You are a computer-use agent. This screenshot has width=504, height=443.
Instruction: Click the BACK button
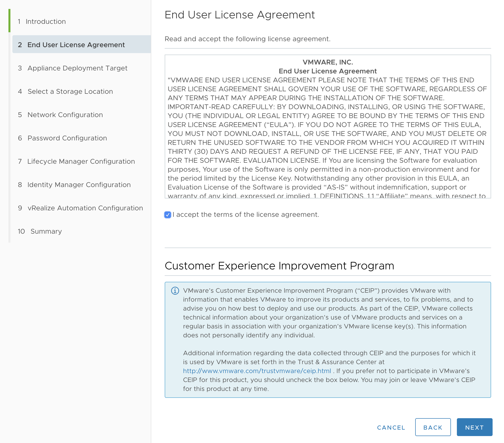click(x=433, y=427)
